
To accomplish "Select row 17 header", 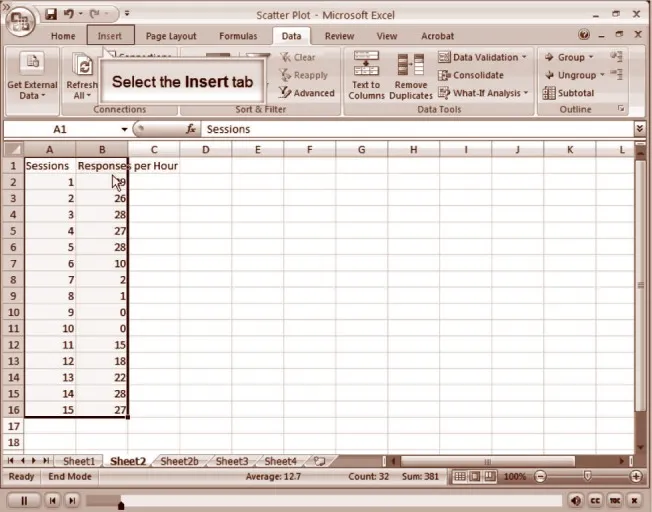I will point(13,426).
